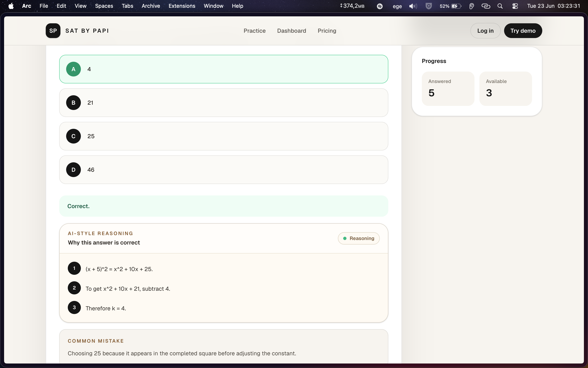Click the Answered 5 progress card
588x368 pixels.
pos(448,89)
